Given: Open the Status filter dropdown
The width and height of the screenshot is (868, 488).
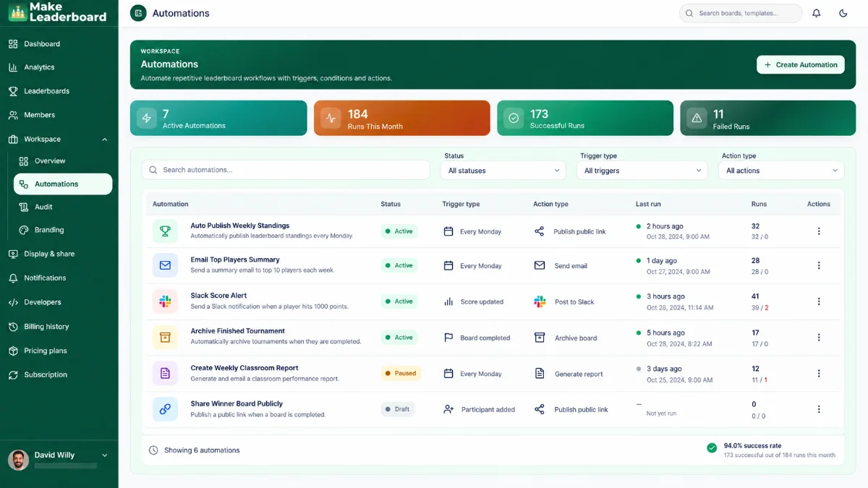Looking at the screenshot, I should (503, 171).
